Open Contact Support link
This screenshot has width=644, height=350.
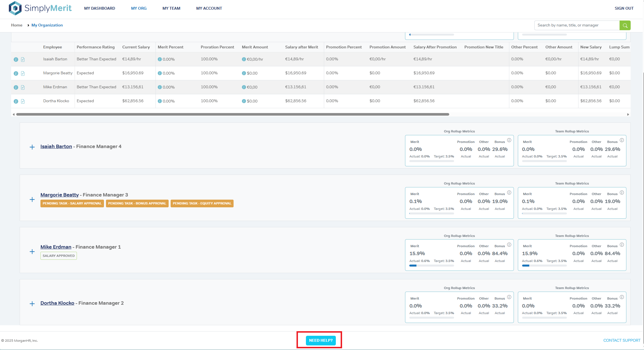tap(621, 340)
